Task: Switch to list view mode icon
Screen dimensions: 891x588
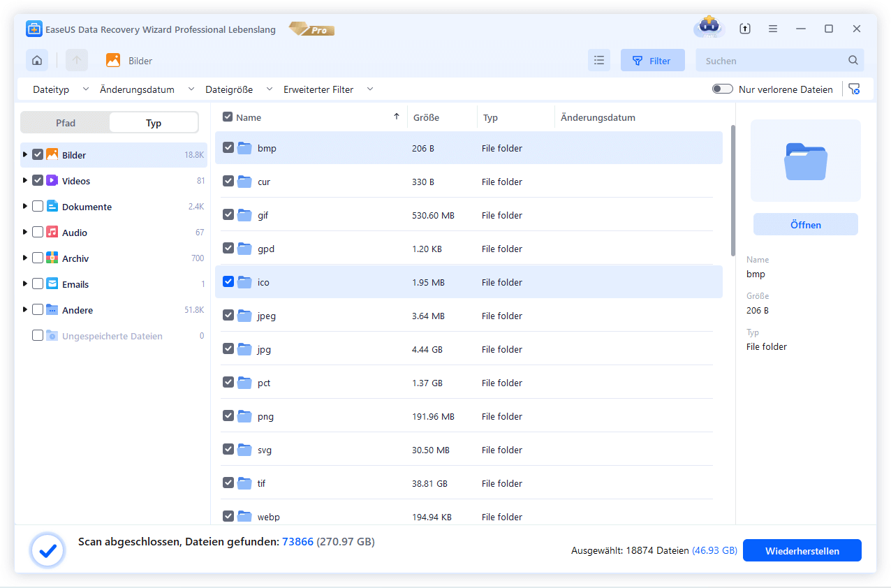Action: pos(599,61)
